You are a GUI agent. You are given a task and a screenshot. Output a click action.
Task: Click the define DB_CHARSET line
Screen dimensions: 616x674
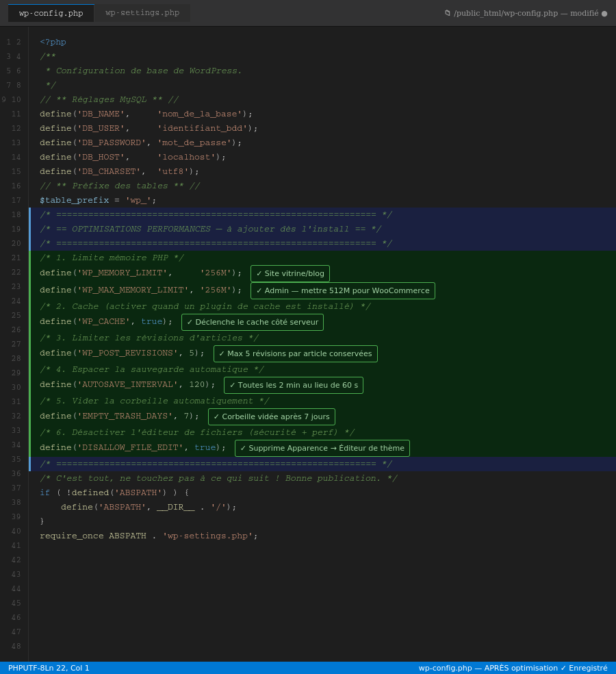pyautogui.click(x=119, y=171)
